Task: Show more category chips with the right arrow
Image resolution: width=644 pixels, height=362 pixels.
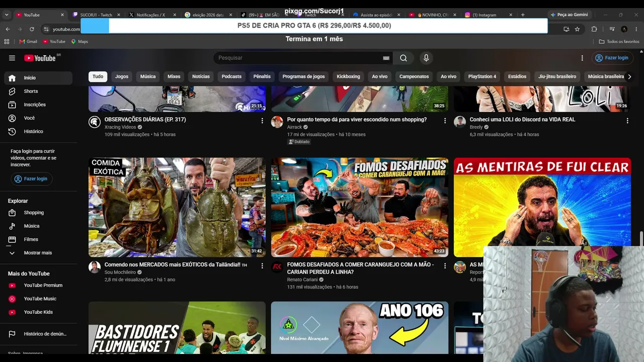Action: [629, 77]
